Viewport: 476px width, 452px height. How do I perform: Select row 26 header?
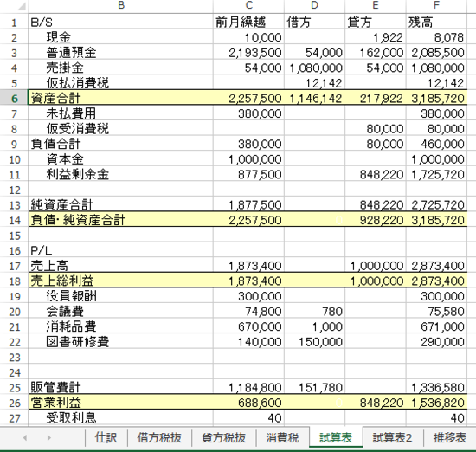tap(14, 403)
